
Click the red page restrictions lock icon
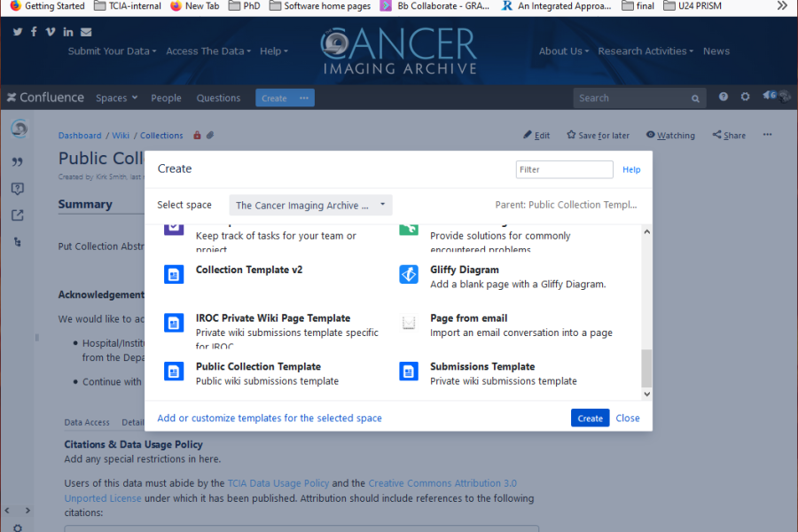[x=197, y=136]
